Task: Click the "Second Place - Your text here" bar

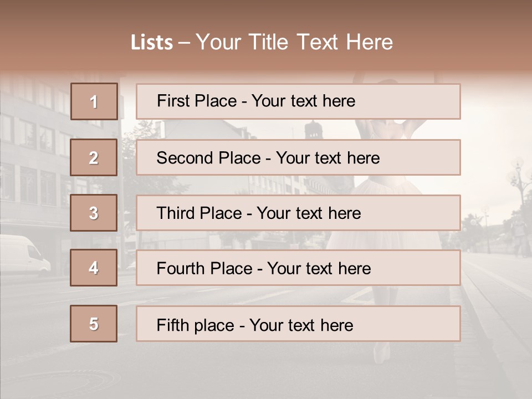Action: pyautogui.click(x=298, y=157)
